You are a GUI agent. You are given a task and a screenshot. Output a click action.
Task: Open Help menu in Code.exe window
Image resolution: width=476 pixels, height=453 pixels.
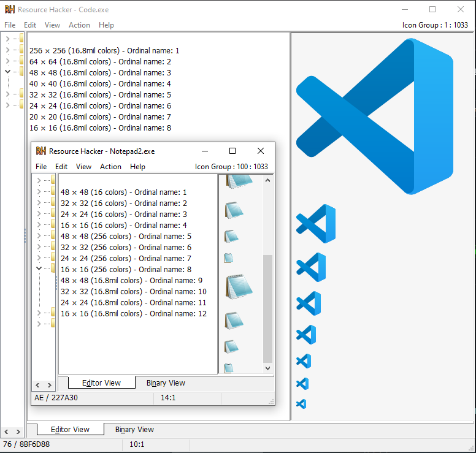pyautogui.click(x=106, y=25)
